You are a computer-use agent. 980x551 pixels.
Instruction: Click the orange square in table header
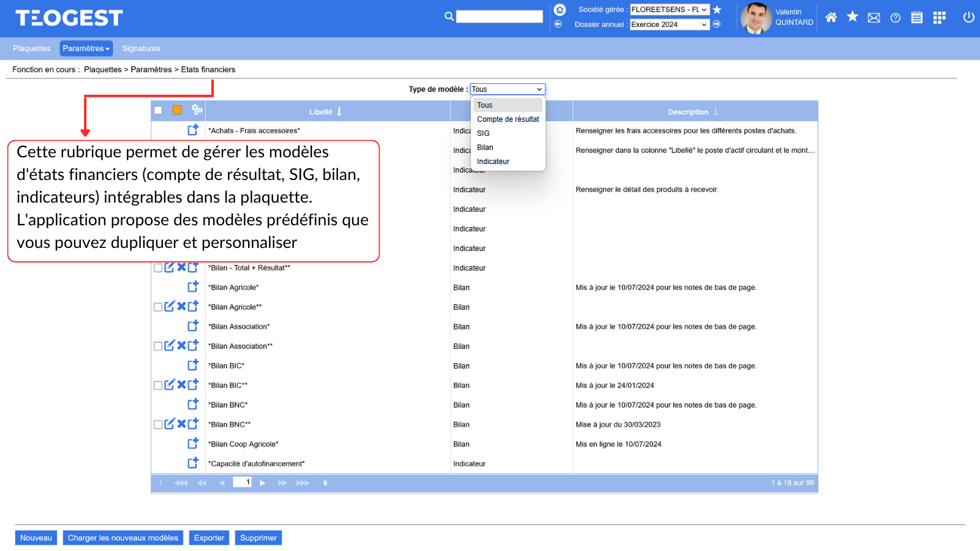177,110
